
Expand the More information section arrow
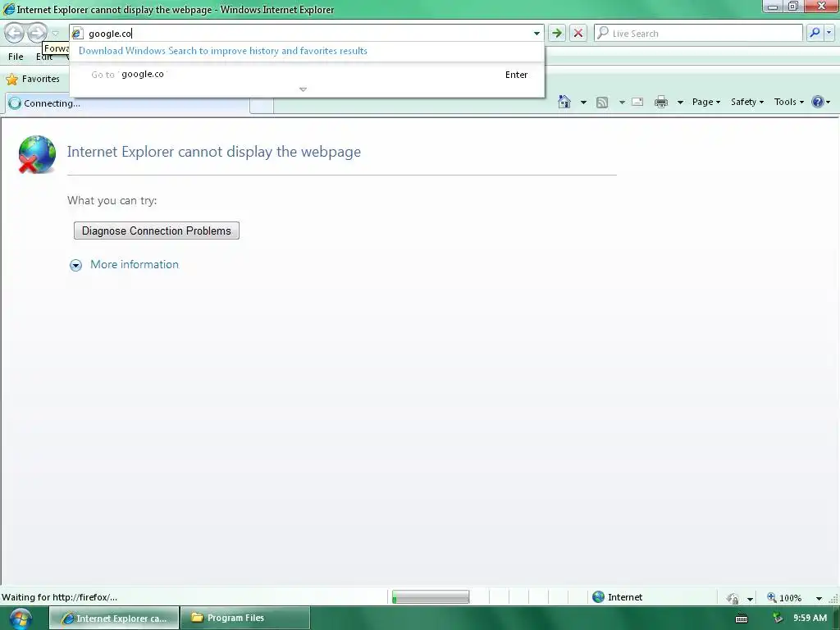pyautogui.click(x=75, y=265)
